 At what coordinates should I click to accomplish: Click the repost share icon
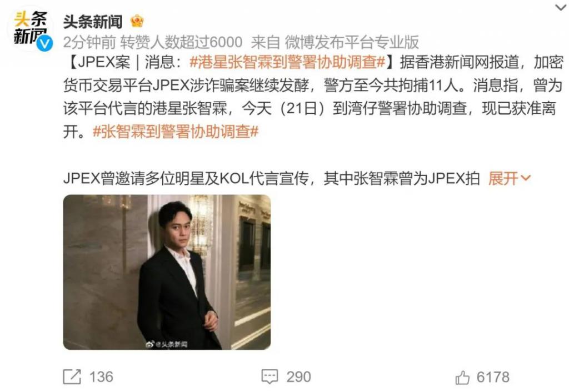(72, 376)
